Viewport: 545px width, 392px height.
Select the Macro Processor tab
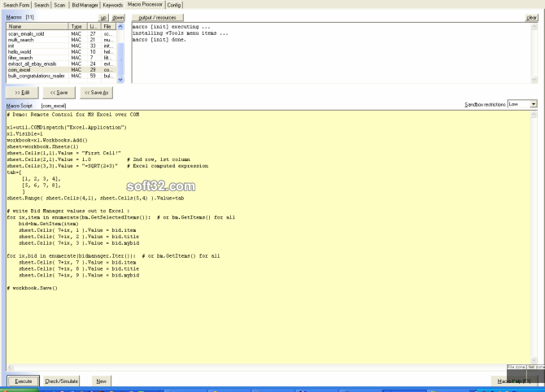(145, 4)
